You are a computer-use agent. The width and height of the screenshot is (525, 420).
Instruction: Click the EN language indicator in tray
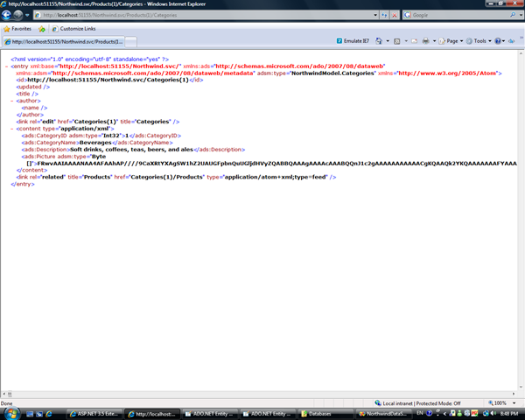(420, 413)
